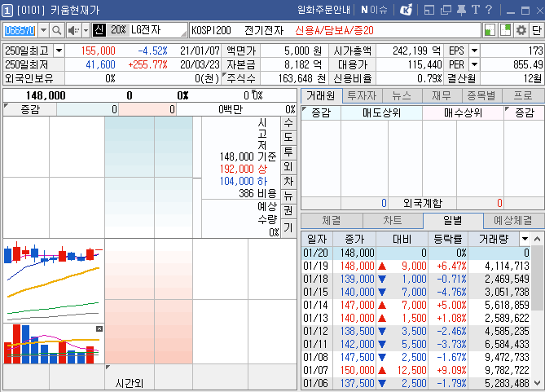Select the 일별 tab

[x=453, y=220]
